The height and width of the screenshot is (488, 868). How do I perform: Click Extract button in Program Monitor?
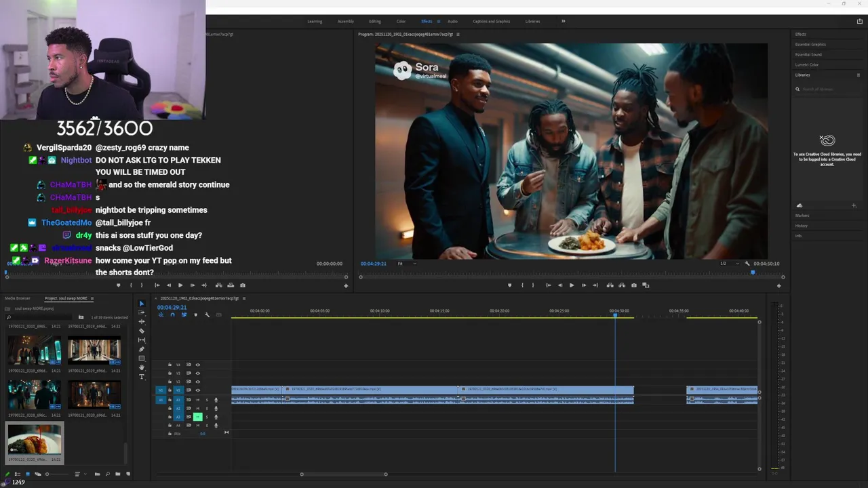(621, 285)
